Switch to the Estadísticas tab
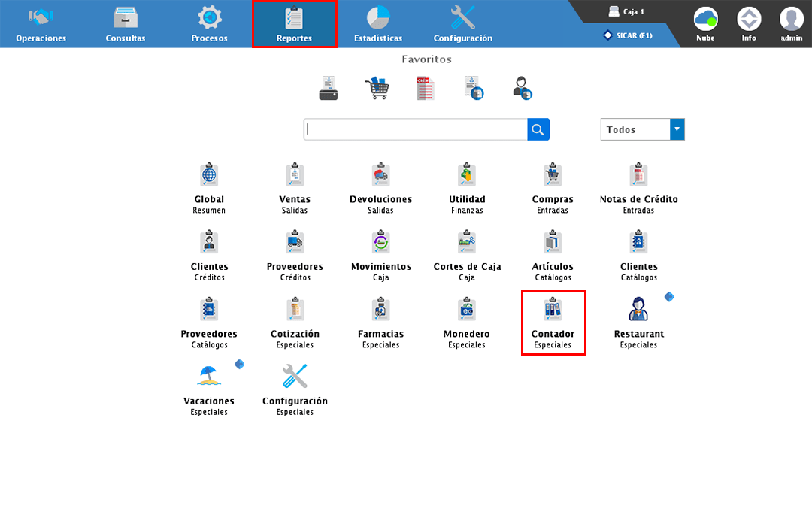812x521 pixels. (378, 24)
